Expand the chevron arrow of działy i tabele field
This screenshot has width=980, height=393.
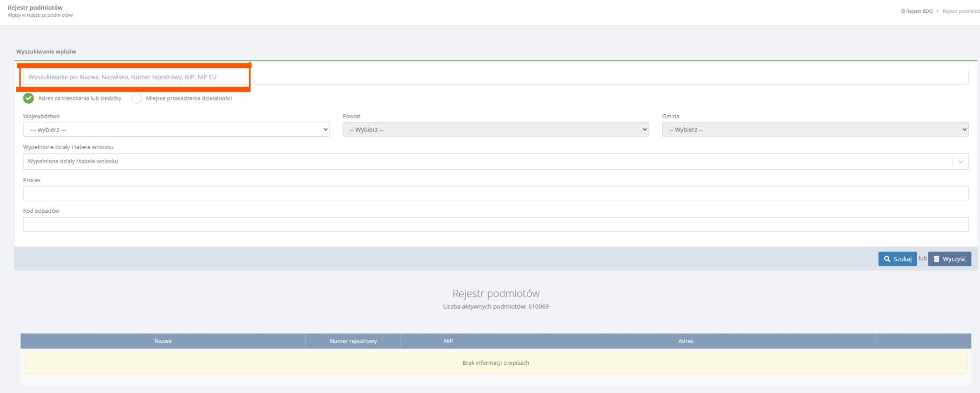(x=960, y=162)
